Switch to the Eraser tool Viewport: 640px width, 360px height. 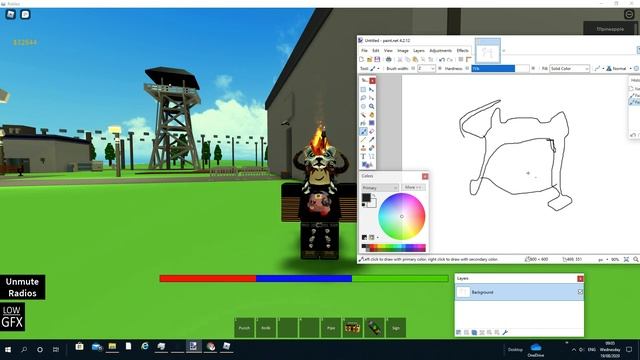[371, 131]
